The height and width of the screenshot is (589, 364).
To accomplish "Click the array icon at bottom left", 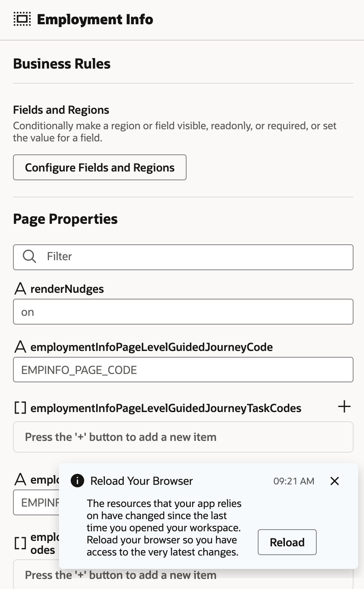I will [20, 543].
